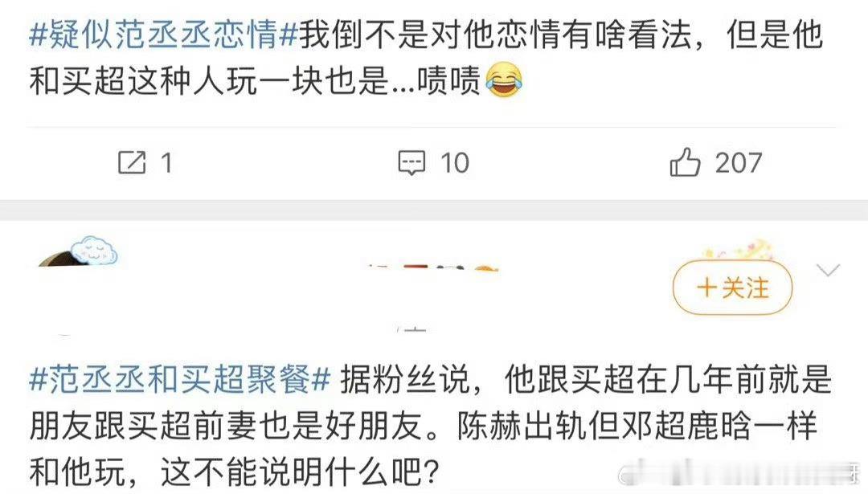
Task: Tap the gray separator between posts
Action: click(434, 210)
